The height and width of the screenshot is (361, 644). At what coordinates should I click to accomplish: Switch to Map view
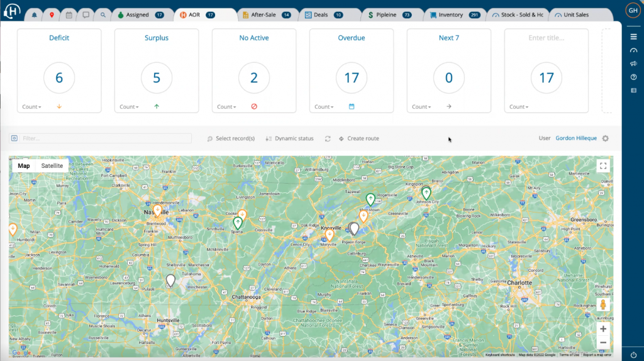click(24, 166)
